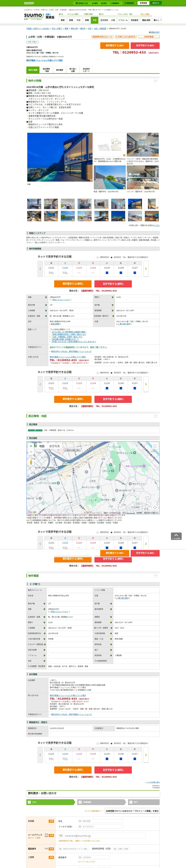This screenshot has width=186, height=868.
Task: Switch to the 周辺環境・地図 tab
Action: (46, 70)
